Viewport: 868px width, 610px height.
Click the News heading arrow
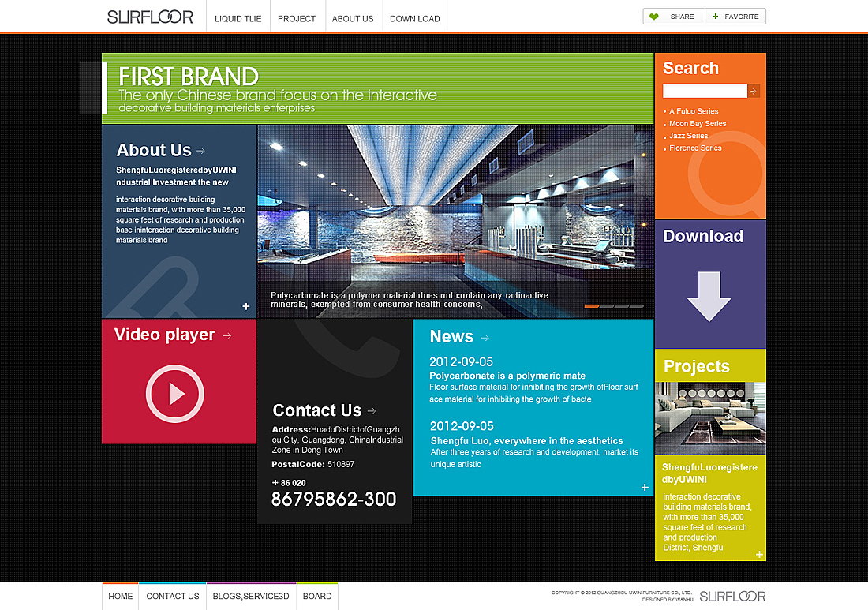[x=485, y=338]
